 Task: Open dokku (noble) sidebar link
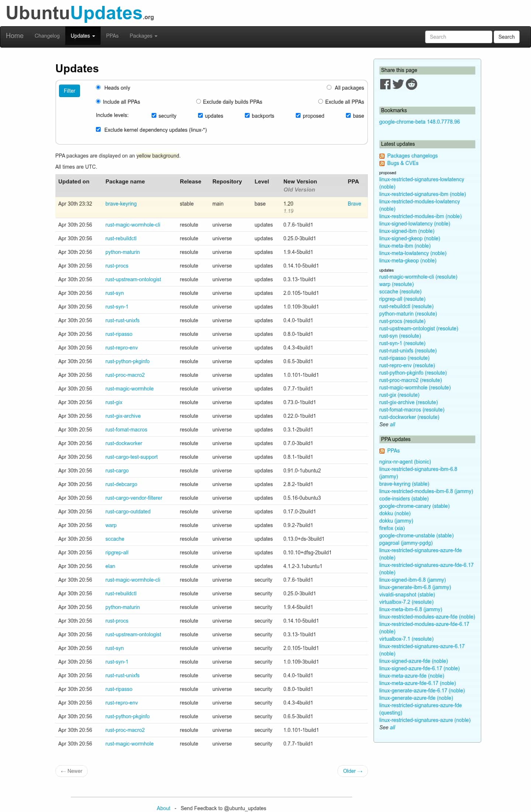(x=395, y=513)
